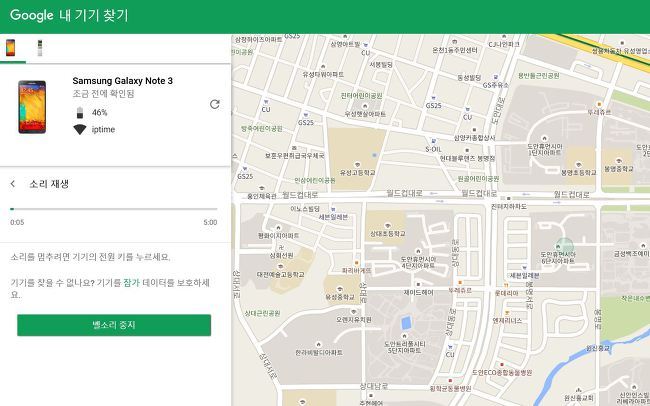The height and width of the screenshot is (406, 650).
Task: Click the GS주유소 gas station marker
Action: [x=496, y=78]
